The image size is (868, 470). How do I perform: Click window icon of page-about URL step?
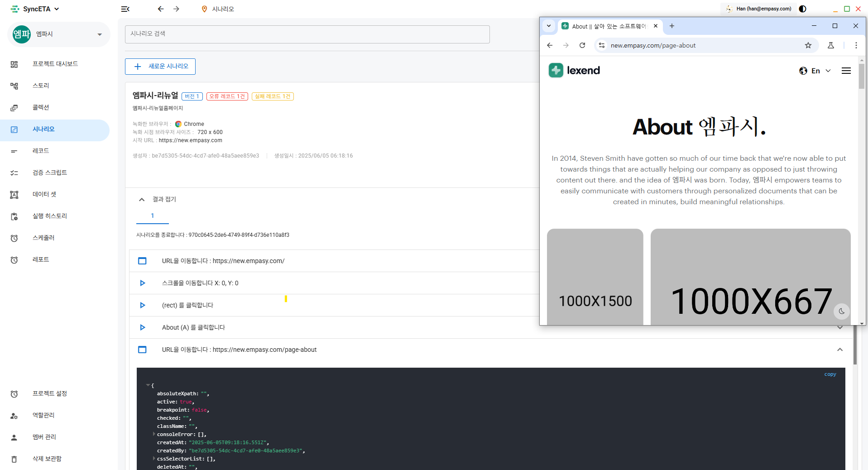coord(142,350)
